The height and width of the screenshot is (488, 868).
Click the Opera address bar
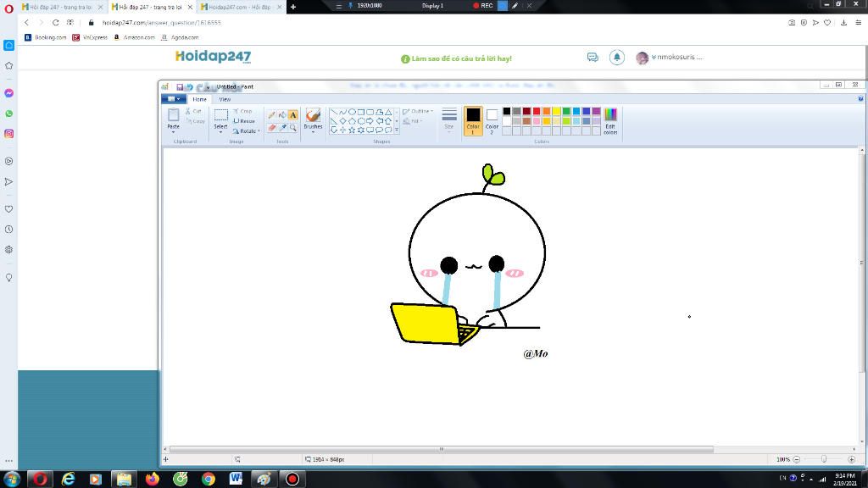point(437,23)
